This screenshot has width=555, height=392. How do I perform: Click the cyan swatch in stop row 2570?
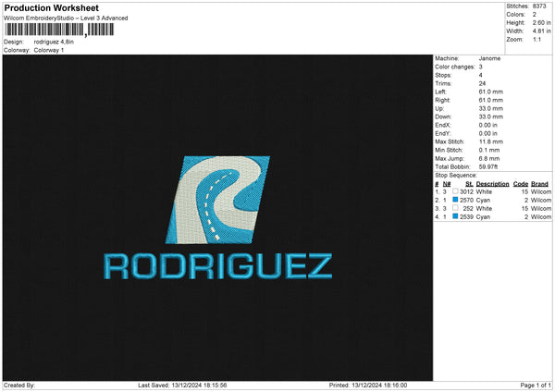pyautogui.click(x=455, y=200)
